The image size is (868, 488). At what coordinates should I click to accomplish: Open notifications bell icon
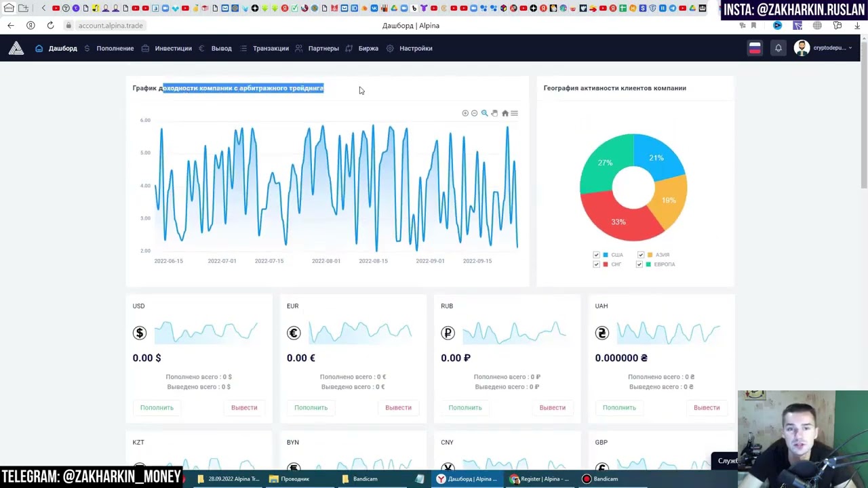pyautogui.click(x=778, y=48)
